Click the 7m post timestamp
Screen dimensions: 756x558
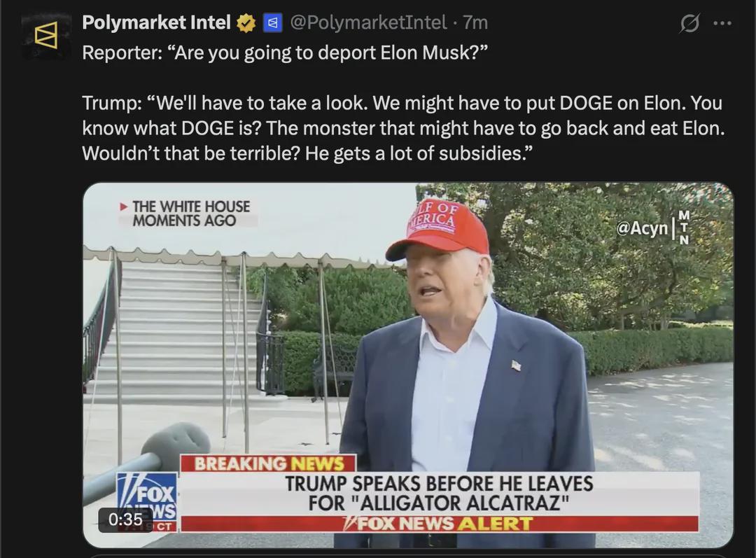(x=475, y=22)
